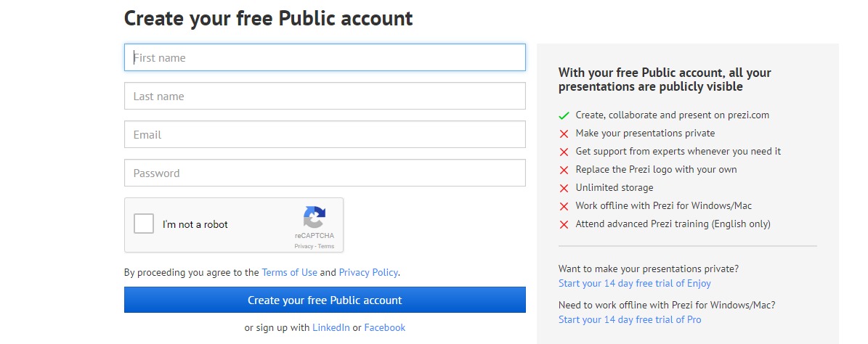Open the Terms of Use link

pos(290,272)
